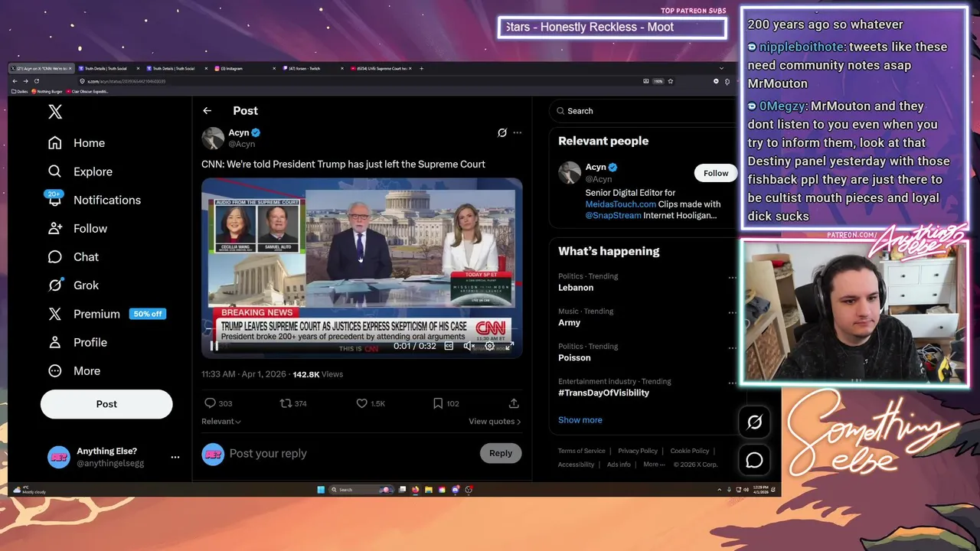Open More menu in X sidebar
This screenshot has width=980, height=551.
coord(74,370)
